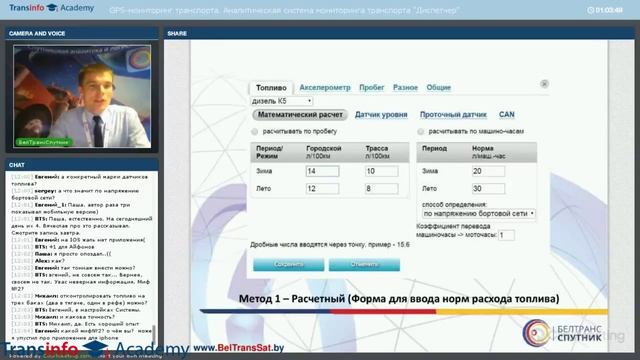Click the presenter webcam video
Screen dimensions: 640x360
(82, 96)
